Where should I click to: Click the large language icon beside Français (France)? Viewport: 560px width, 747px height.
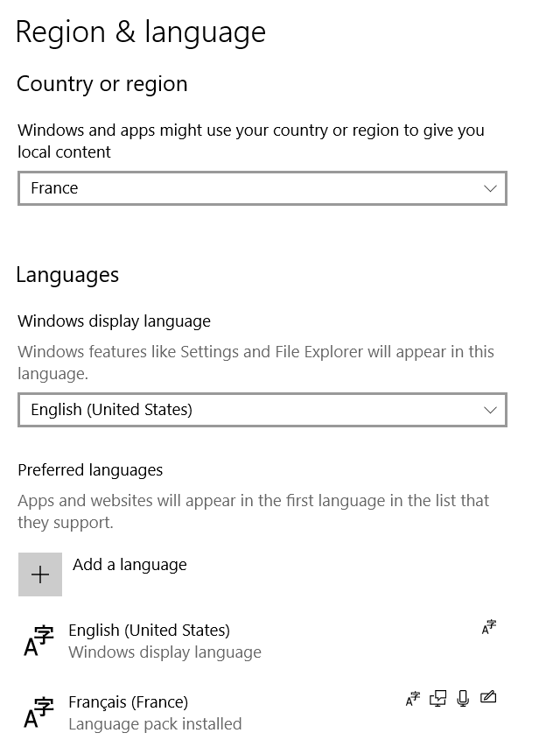(38, 713)
